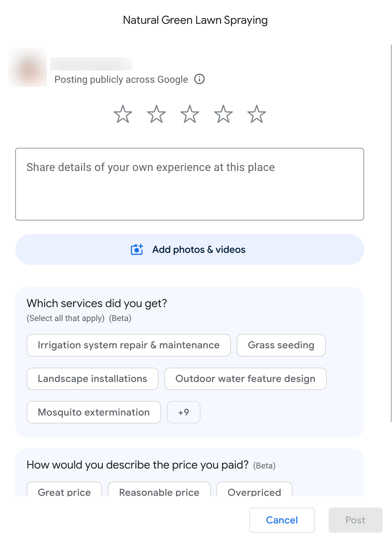Select the Outdoor water feature design chip
Image resolution: width=392 pixels, height=538 pixels.
tap(245, 379)
